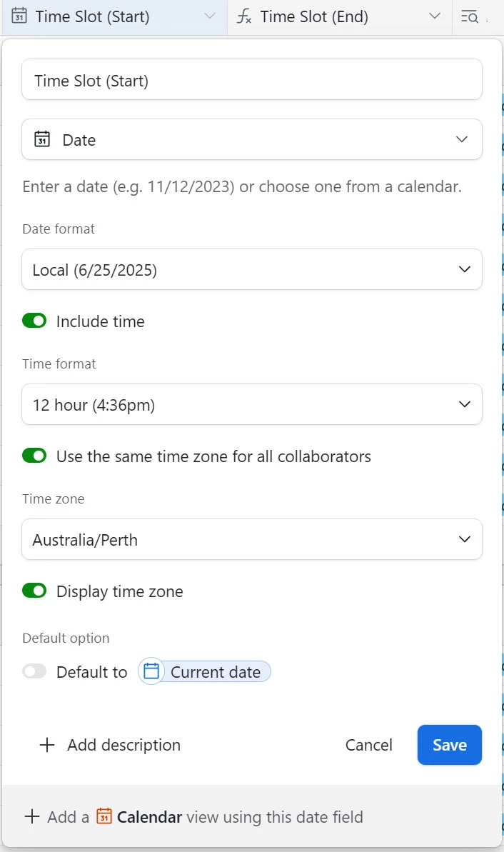This screenshot has width=504, height=852.
Task: Click plus icon next to Add description
Action: (x=47, y=745)
